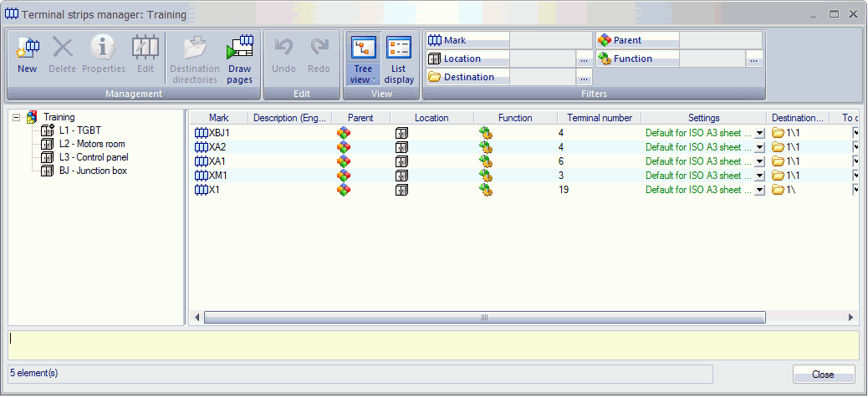
Task: Open Location filter browse button
Action: click(x=584, y=59)
